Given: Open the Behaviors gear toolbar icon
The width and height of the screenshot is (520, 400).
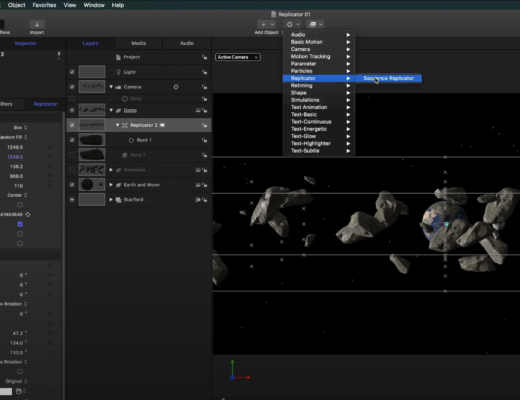Looking at the screenshot, I should [x=289, y=24].
